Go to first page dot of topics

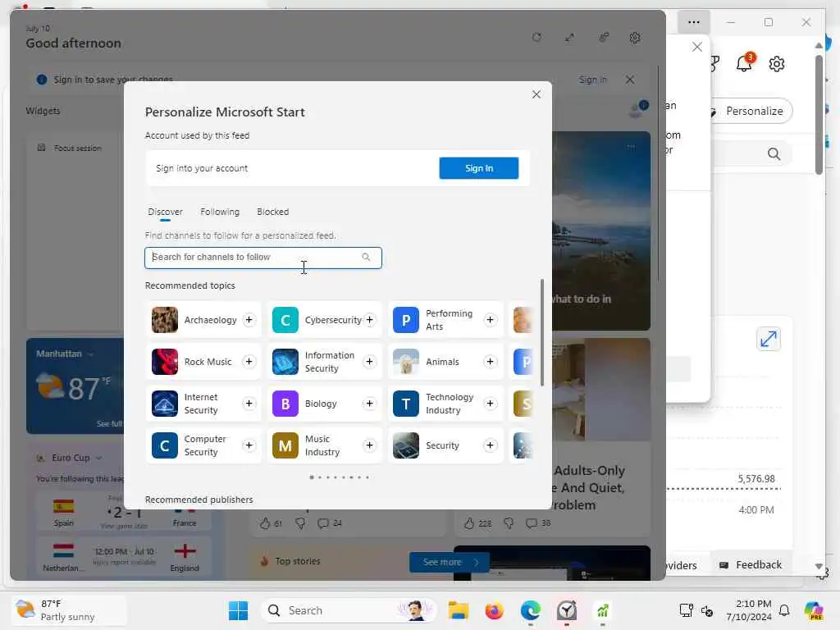click(312, 477)
